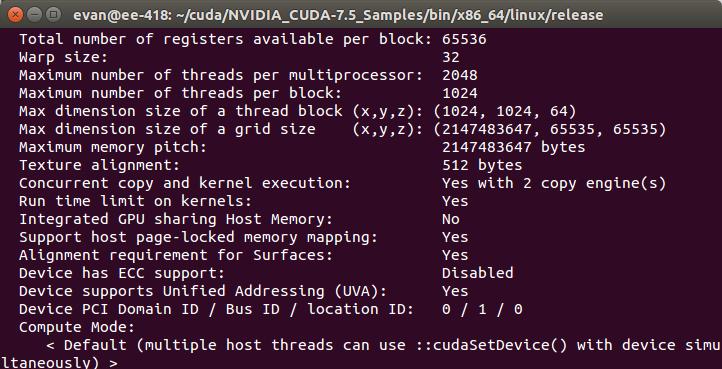Minimize the terminal window
This screenshot has height=369, width=722.
click(35, 15)
